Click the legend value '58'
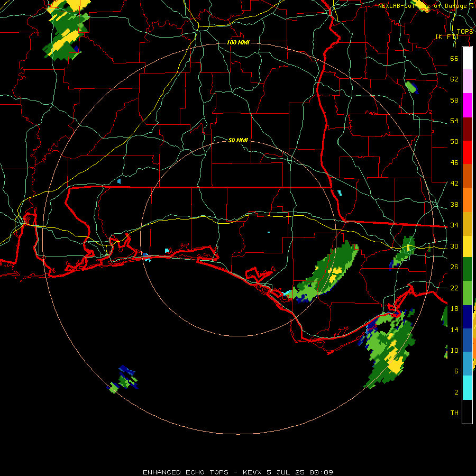Image resolution: width=476 pixels, height=476 pixels. (454, 100)
